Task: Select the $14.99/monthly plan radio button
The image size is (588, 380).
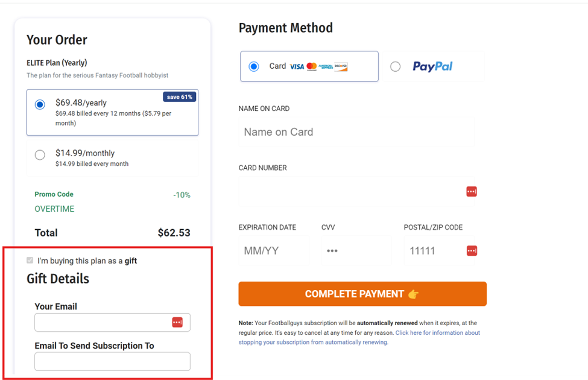Action: [x=40, y=155]
